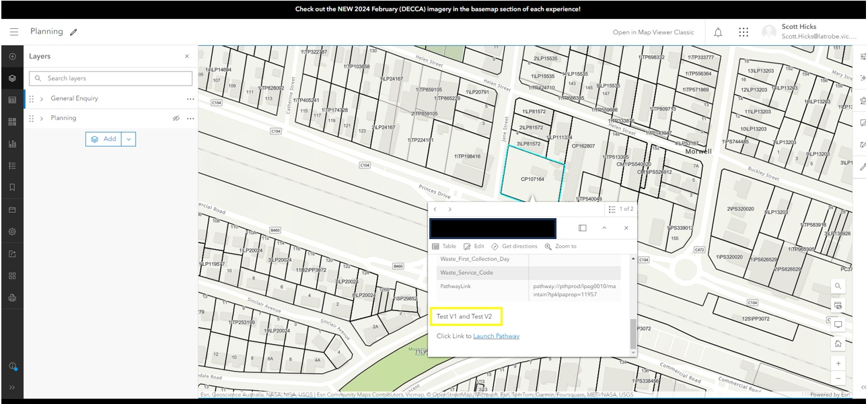Image resolution: width=868 pixels, height=404 pixels.
Task: Click inside the Search layers field
Action: 110,79
